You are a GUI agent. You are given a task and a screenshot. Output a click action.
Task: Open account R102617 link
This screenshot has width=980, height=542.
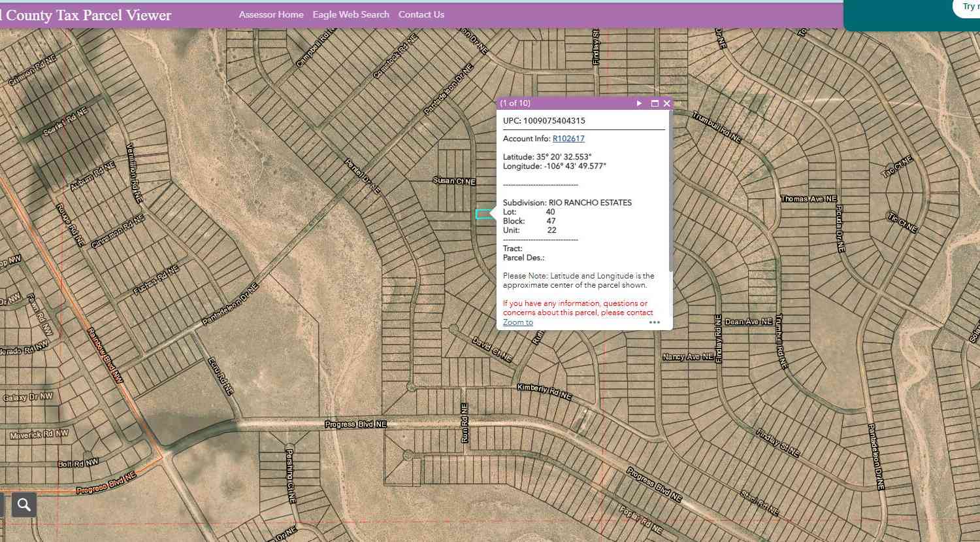point(568,139)
